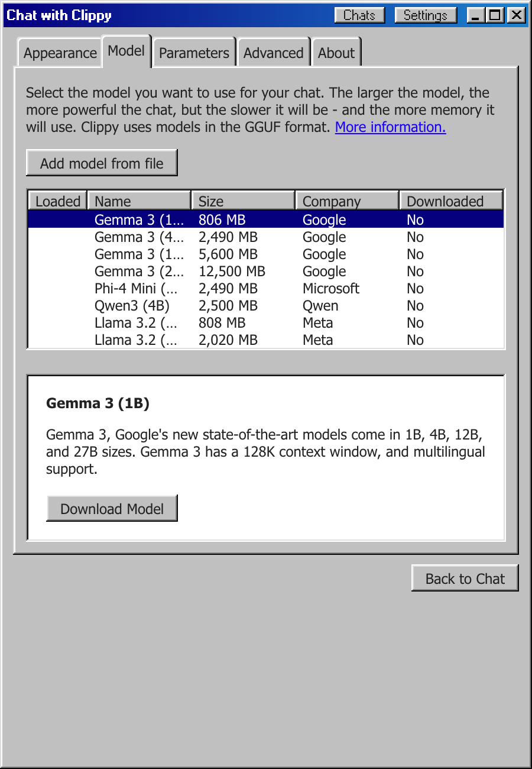Viewport: 532px width, 769px height.
Task: Maximize the Chat with Clippy window
Action: click(x=495, y=15)
